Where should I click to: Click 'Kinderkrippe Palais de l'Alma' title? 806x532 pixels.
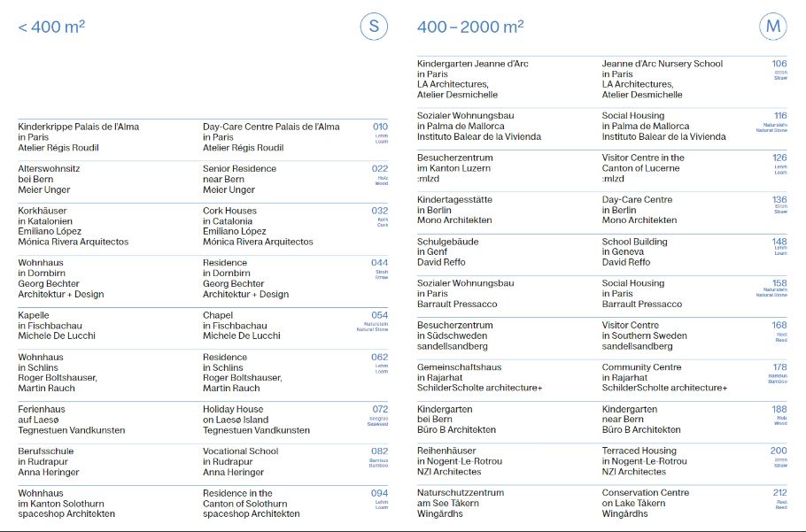coord(78,127)
